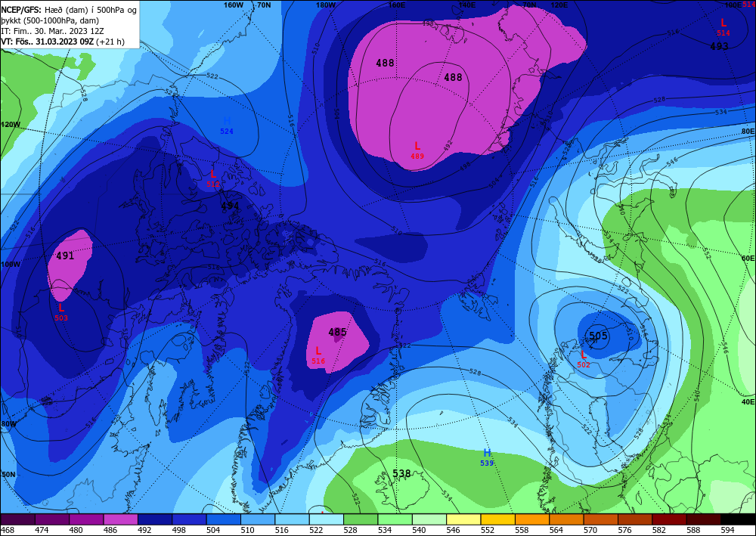Viewport: 756px width, 536px height.
Task: Click the pale cyan legend swatch between 516 and 522
Action: [327, 519]
